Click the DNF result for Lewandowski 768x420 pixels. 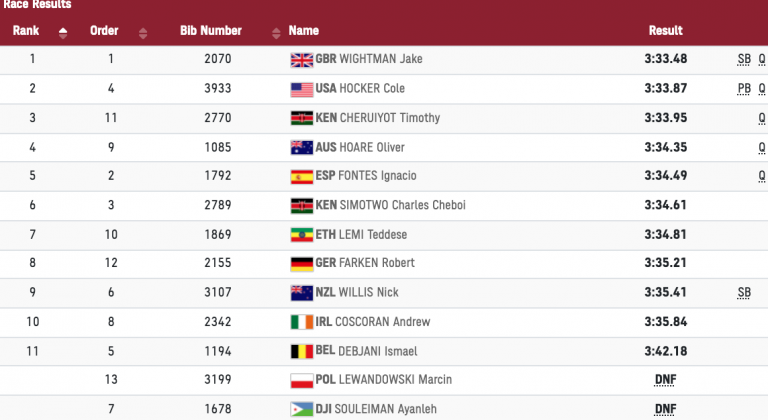click(x=665, y=381)
